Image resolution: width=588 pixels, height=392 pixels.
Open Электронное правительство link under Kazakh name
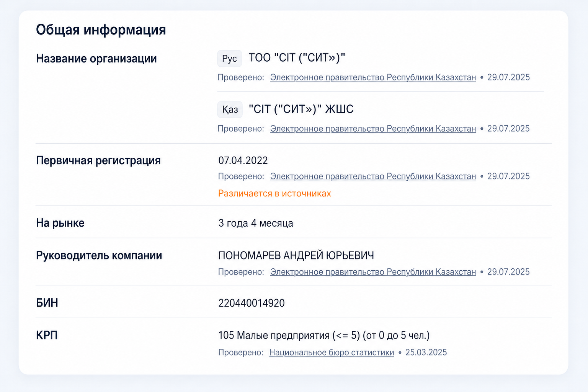click(373, 129)
